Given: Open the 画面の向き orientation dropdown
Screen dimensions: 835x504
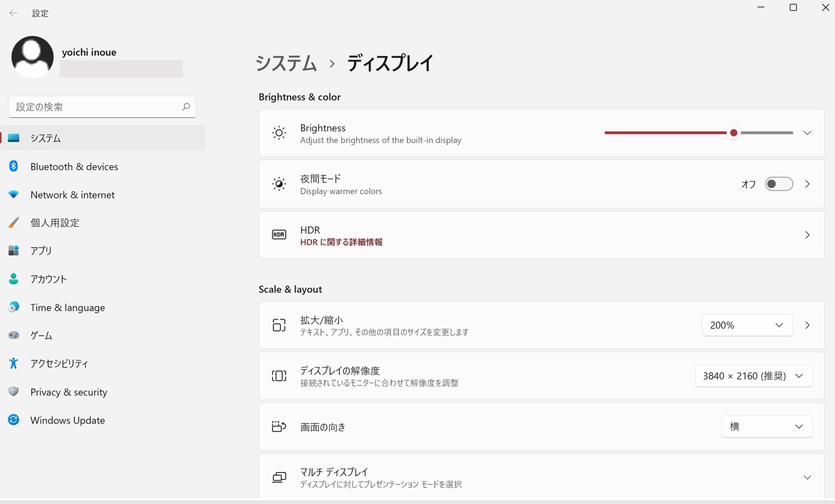Looking at the screenshot, I should (x=767, y=426).
